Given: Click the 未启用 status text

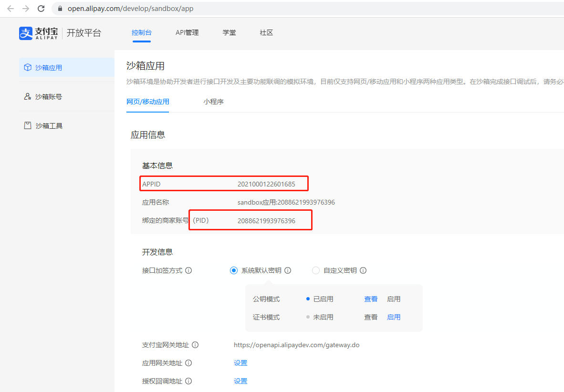Looking at the screenshot, I should pos(324,317).
